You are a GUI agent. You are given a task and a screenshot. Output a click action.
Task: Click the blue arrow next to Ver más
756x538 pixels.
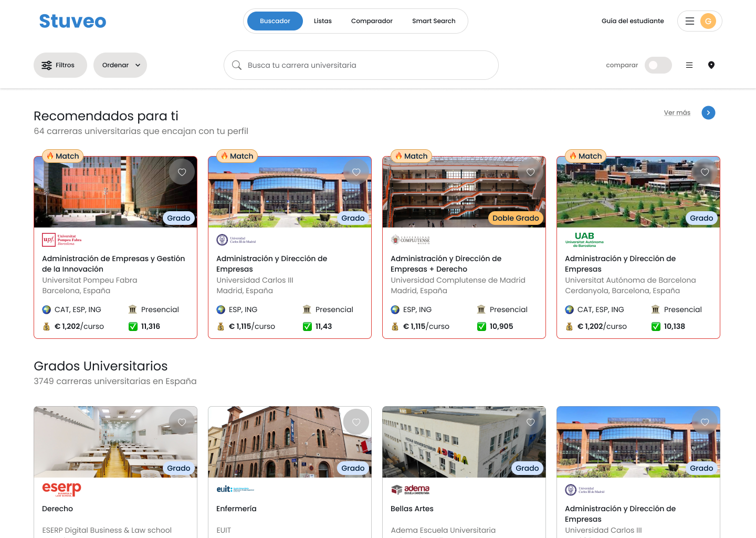(x=708, y=112)
